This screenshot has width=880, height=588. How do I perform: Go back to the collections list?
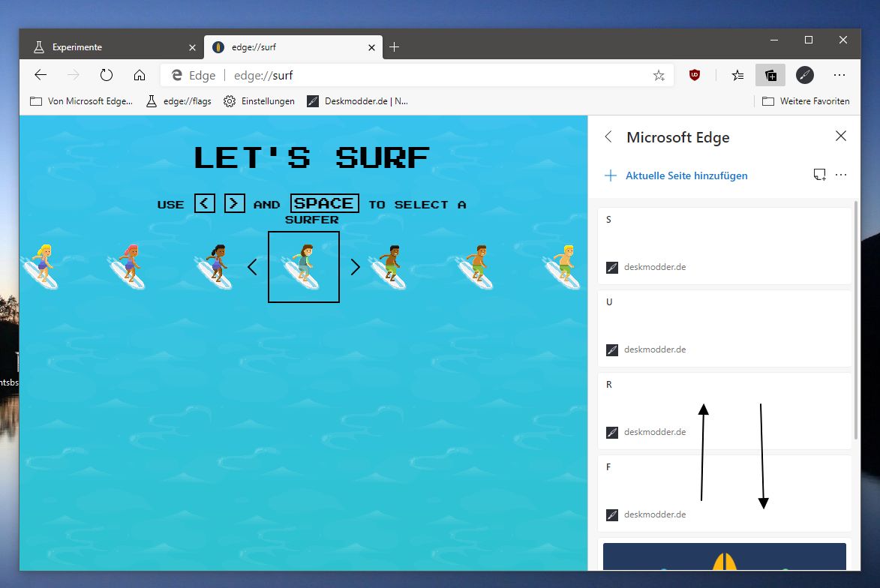coord(608,137)
